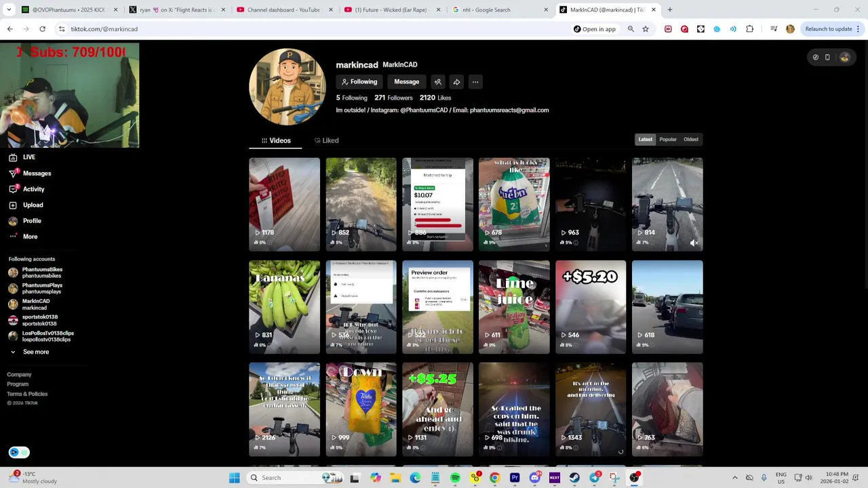The height and width of the screenshot is (488, 868).
Task: Open Steam from the taskbar
Action: pos(574,478)
